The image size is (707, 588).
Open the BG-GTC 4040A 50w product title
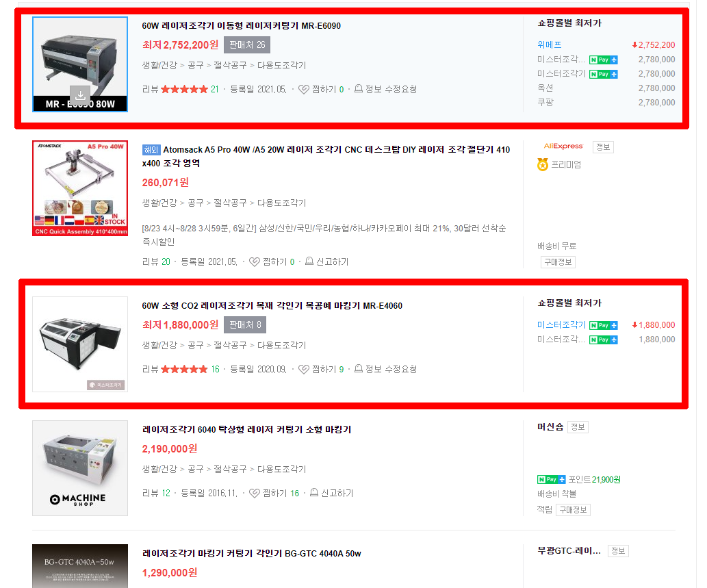click(x=252, y=553)
